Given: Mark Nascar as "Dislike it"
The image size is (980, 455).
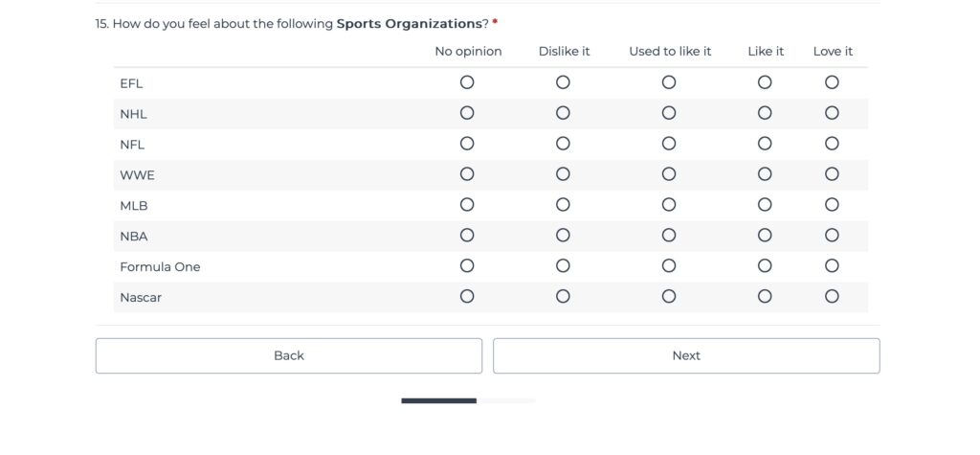Looking at the screenshot, I should 563,297.
